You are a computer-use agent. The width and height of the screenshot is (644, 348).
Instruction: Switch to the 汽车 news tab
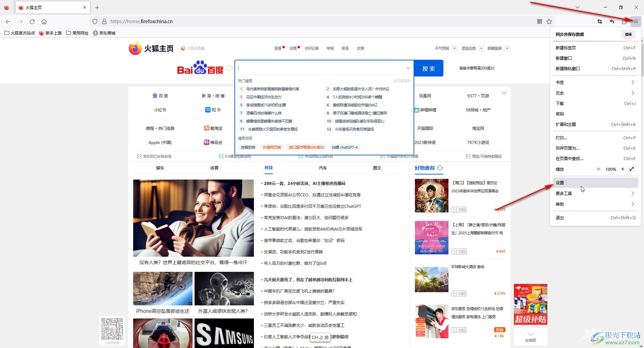click(323, 168)
